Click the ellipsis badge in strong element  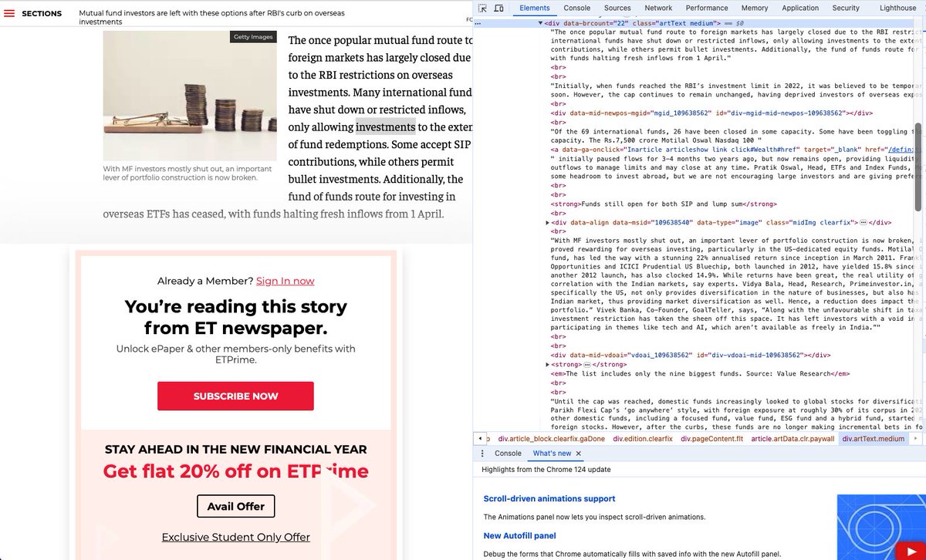(x=588, y=364)
